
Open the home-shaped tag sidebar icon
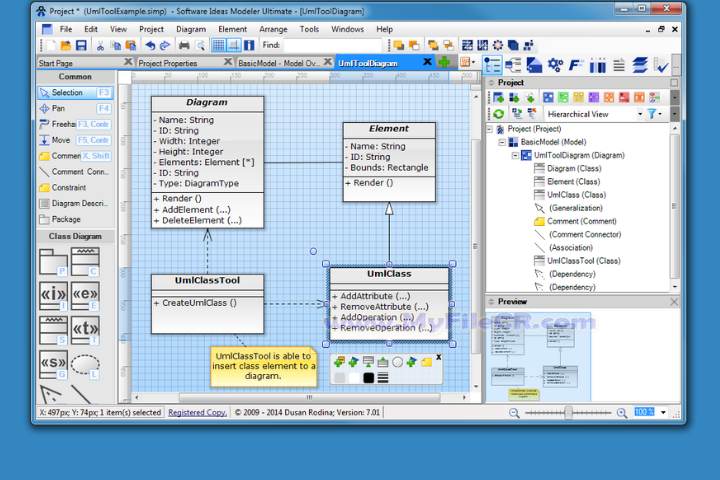pos(534,65)
